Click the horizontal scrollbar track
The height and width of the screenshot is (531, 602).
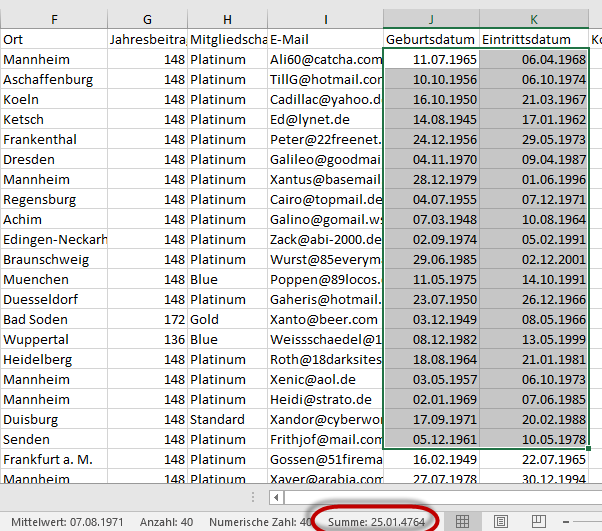pyautogui.click(x=450, y=497)
